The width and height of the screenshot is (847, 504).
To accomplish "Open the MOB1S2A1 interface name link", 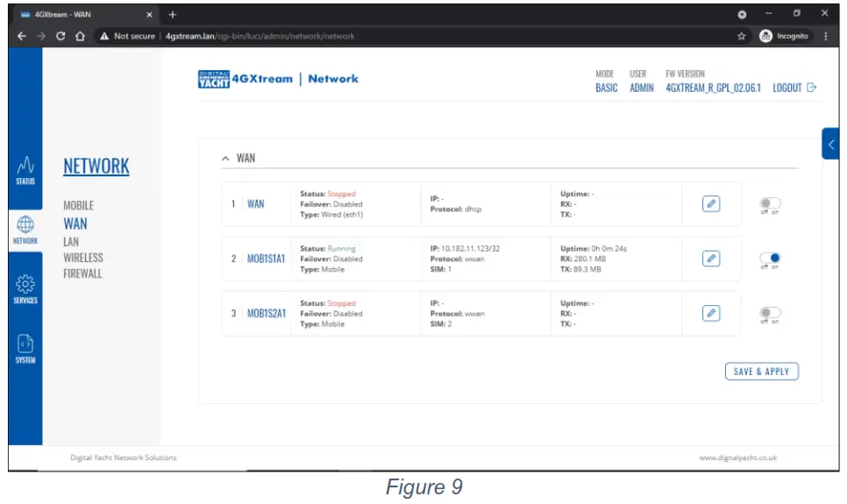I will click(x=266, y=313).
